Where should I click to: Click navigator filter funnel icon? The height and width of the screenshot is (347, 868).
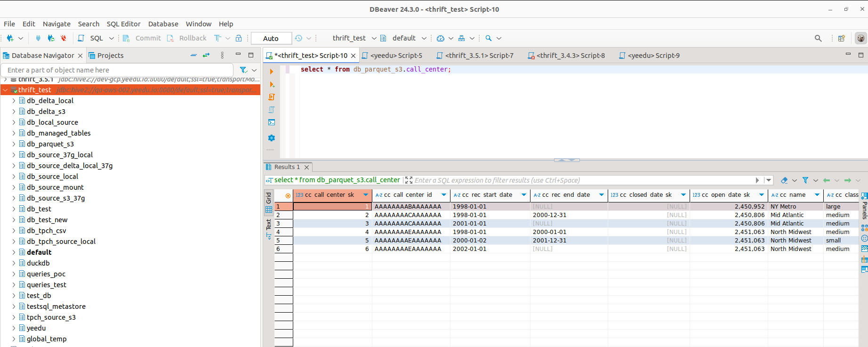pos(243,70)
